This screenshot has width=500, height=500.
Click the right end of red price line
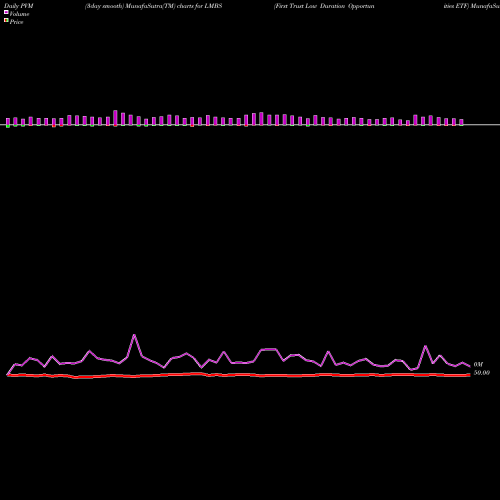click(469, 375)
